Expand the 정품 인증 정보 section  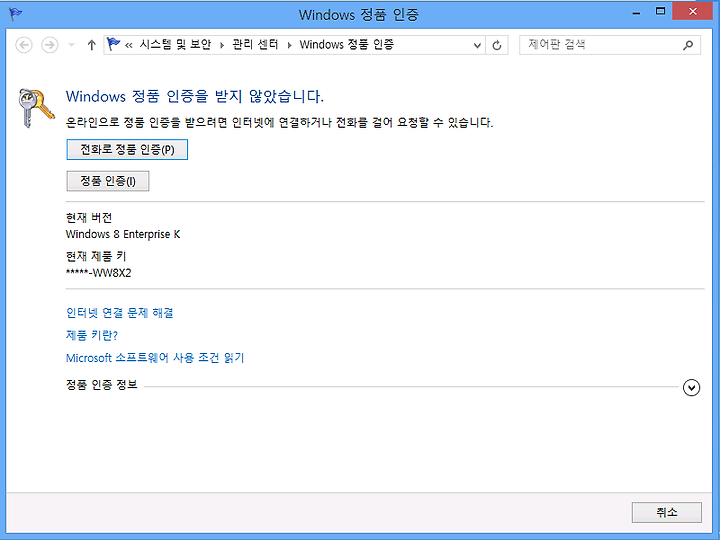pos(691,388)
